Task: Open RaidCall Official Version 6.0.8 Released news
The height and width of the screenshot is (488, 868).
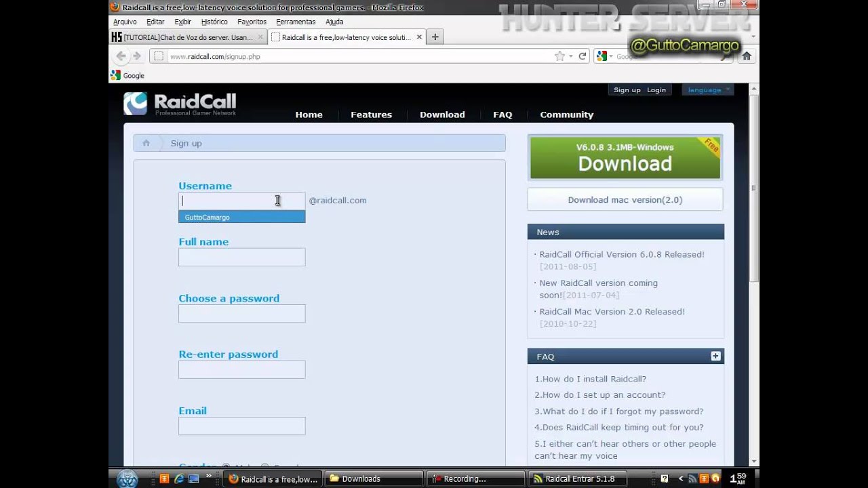Action: click(x=621, y=254)
